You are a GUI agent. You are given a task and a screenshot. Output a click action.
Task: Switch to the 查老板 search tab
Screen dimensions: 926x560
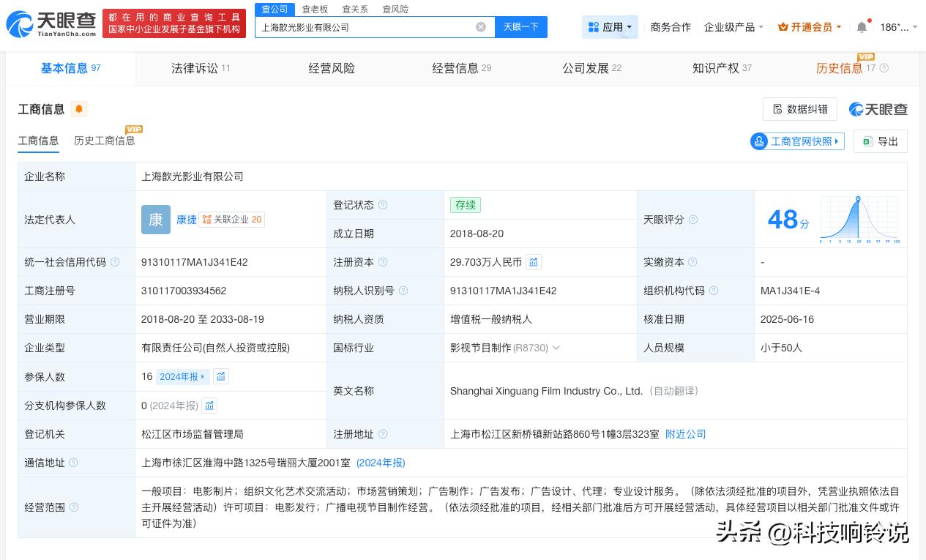point(315,9)
